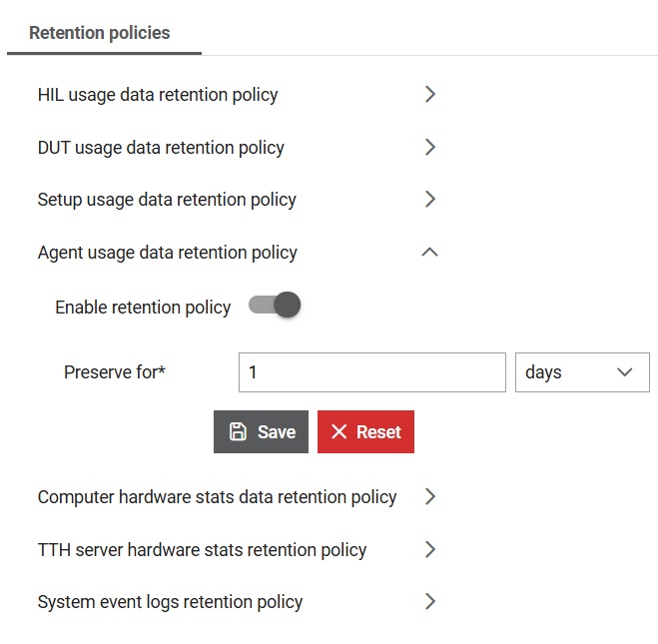658x644 pixels.
Task: Open DUT usage data retention policy label
Action: pyautogui.click(x=161, y=148)
